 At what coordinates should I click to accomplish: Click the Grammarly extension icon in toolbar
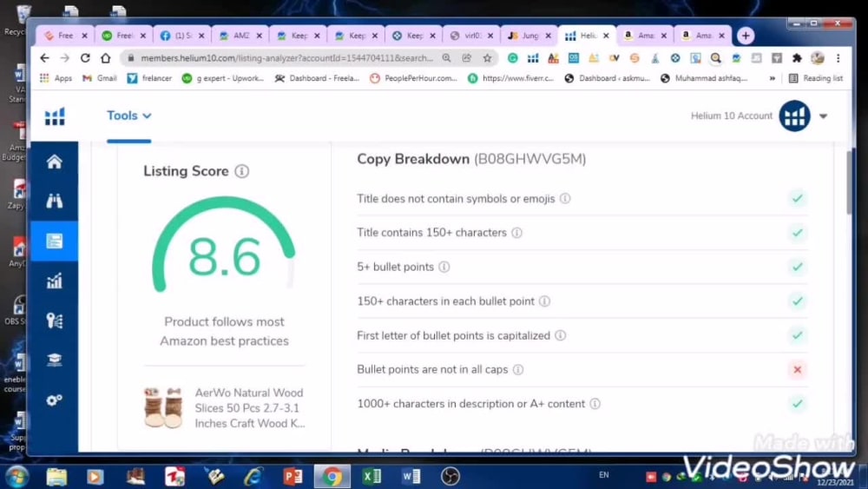click(x=513, y=58)
